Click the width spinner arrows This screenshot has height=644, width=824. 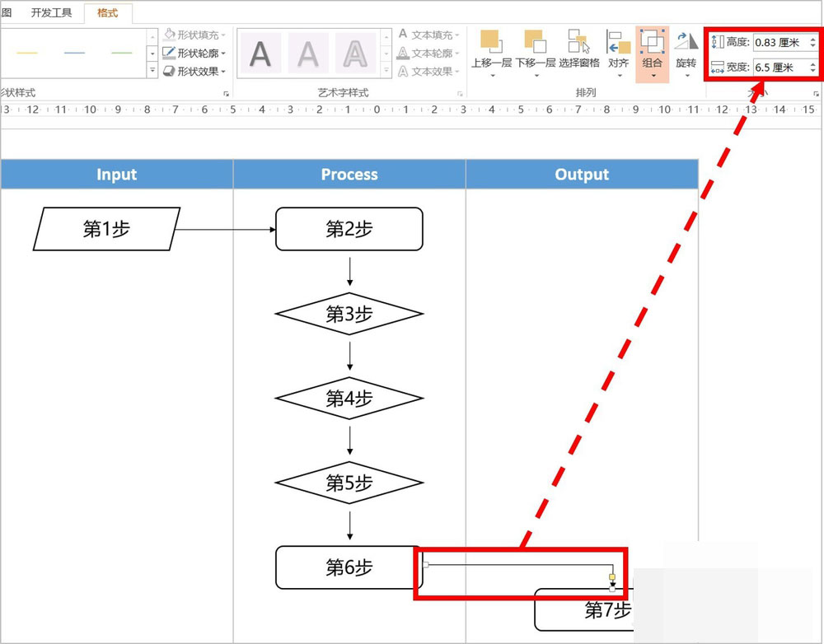coord(813,68)
